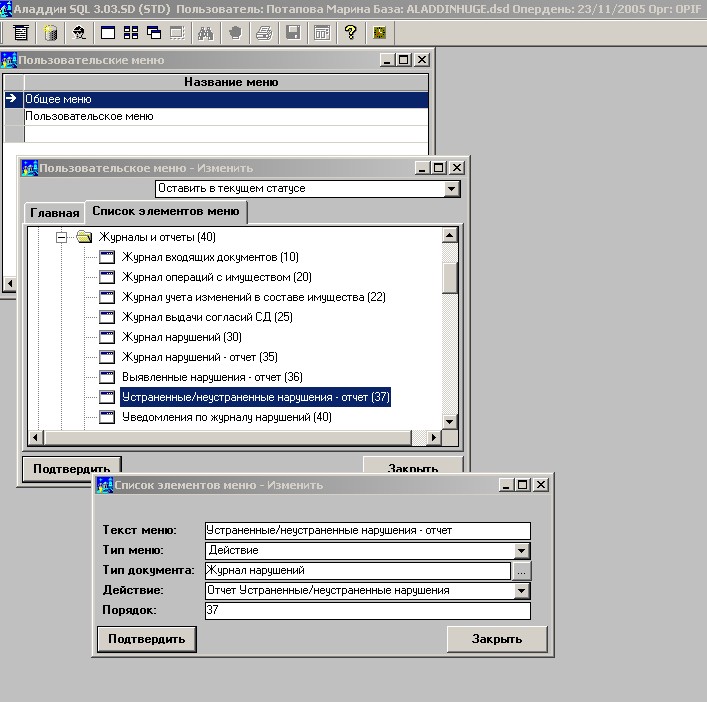Screen dimensions: 707x702
Task: Click the icon beside Журнал выдачи согласий СД
Action: pos(107,317)
